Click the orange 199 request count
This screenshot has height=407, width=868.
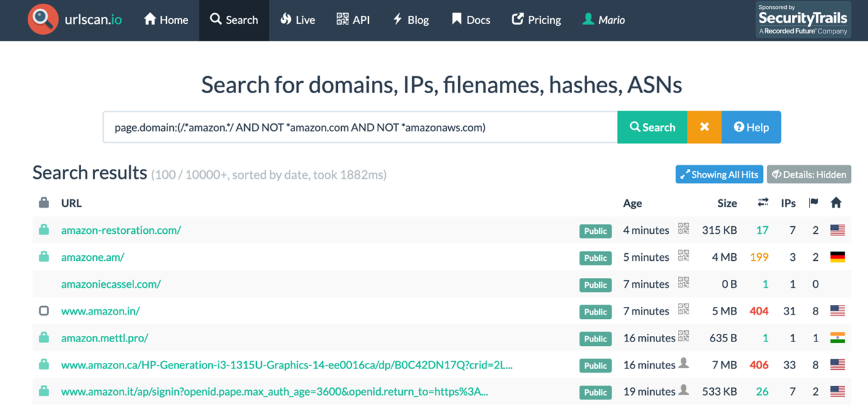[x=759, y=257]
